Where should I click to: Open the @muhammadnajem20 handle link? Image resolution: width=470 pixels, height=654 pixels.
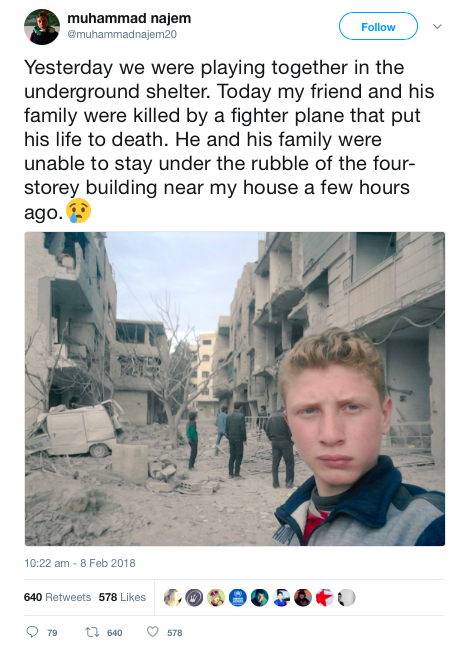[x=122, y=35]
